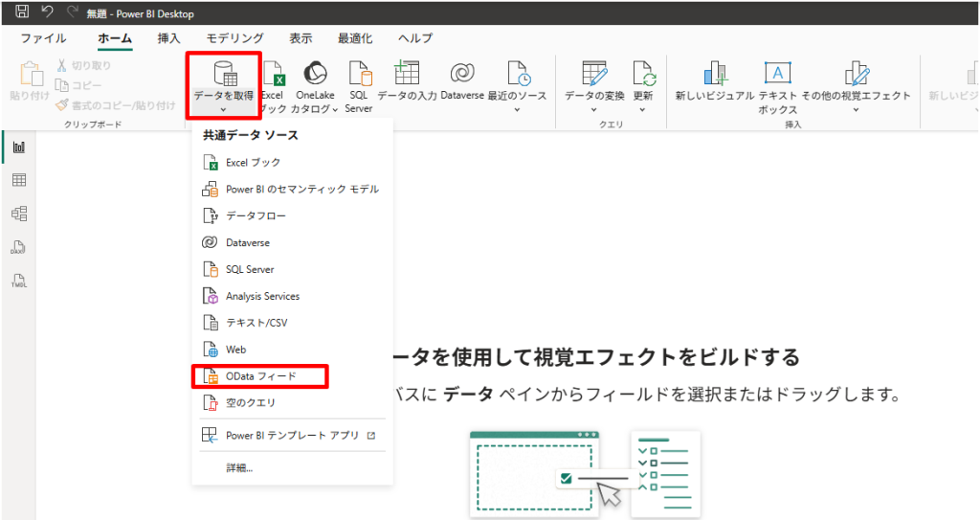This screenshot has height=520, width=980.
Task: Open Model view in left sidebar
Action: (x=18, y=214)
